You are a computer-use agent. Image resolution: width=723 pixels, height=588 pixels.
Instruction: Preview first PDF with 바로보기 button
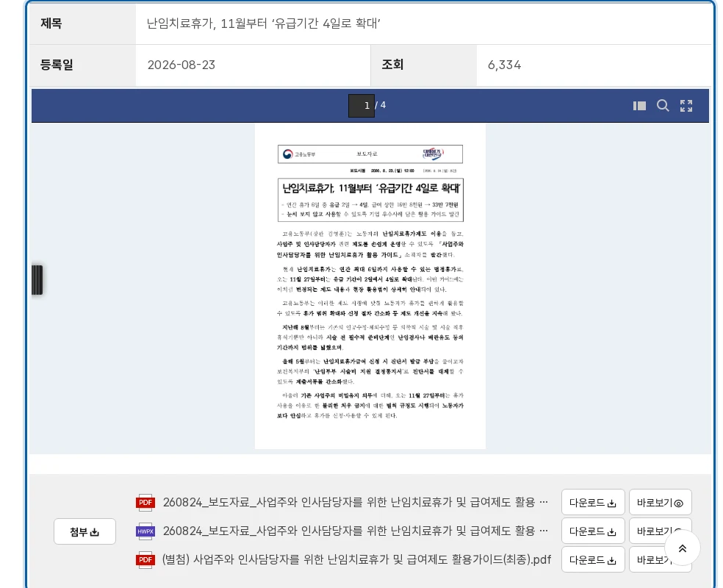661,502
